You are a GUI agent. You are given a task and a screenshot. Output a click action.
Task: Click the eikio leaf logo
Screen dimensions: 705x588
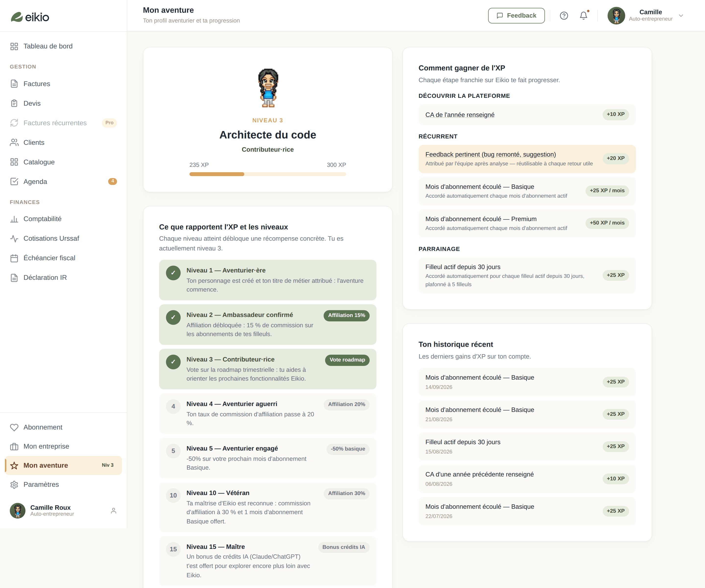point(16,17)
